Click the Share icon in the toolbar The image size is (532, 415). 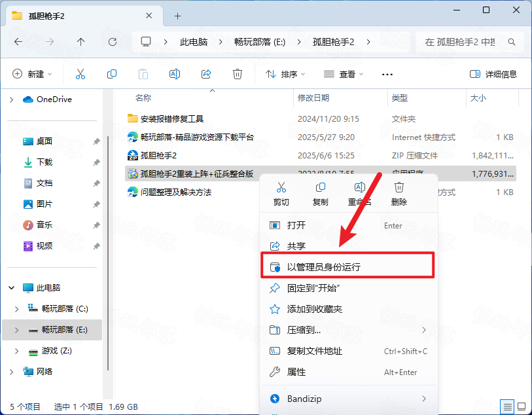click(x=206, y=74)
